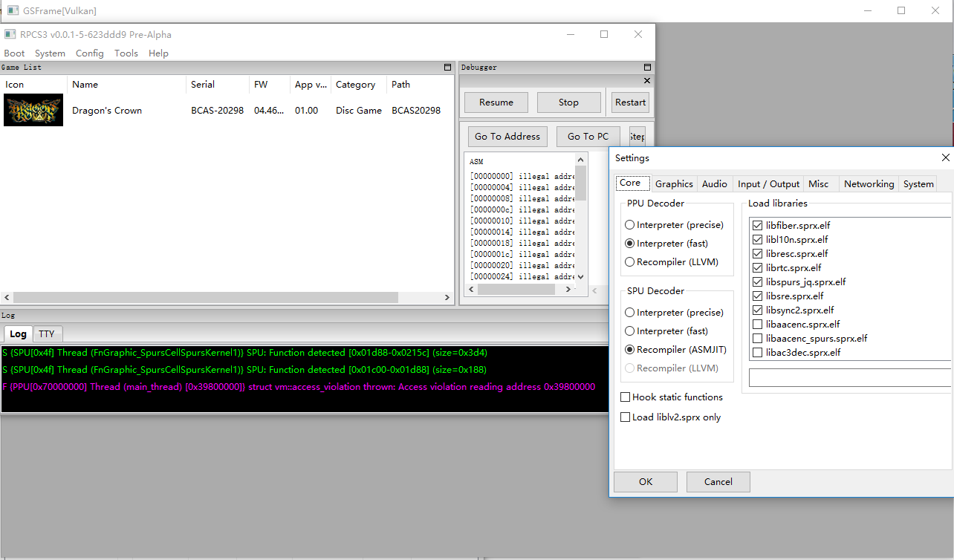Uncheck libfiber.sprx.elf library
The height and width of the screenshot is (560, 954).
pos(757,226)
